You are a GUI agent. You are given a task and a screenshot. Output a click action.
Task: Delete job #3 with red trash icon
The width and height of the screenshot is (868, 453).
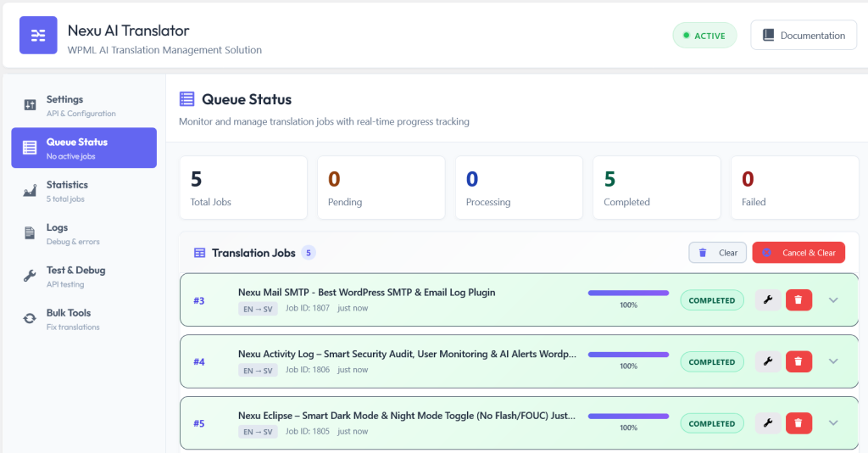798,300
